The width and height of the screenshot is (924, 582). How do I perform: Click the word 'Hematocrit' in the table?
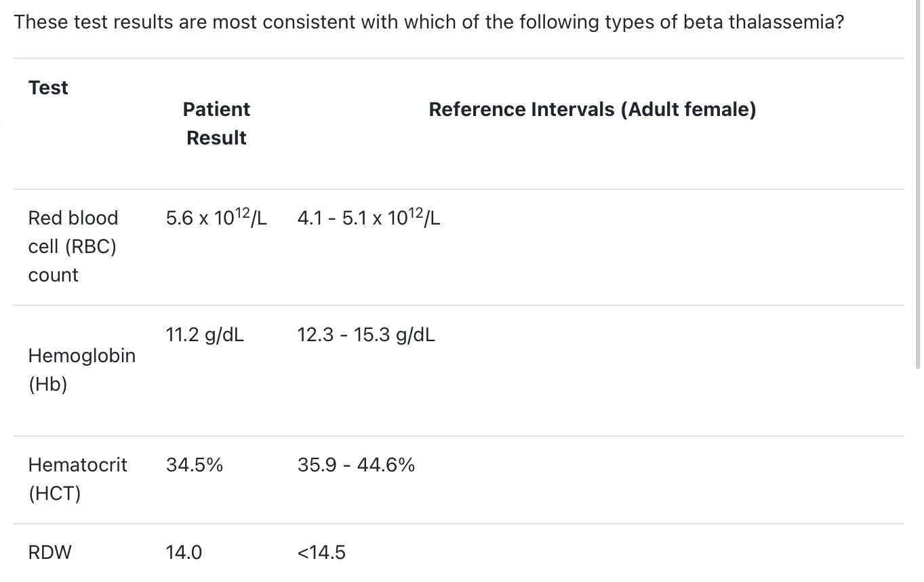pyautogui.click(x=77, y=465)
